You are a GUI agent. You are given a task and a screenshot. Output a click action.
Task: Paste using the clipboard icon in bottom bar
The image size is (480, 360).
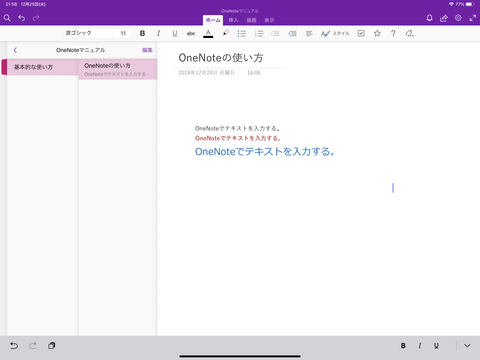pos(51,346)
